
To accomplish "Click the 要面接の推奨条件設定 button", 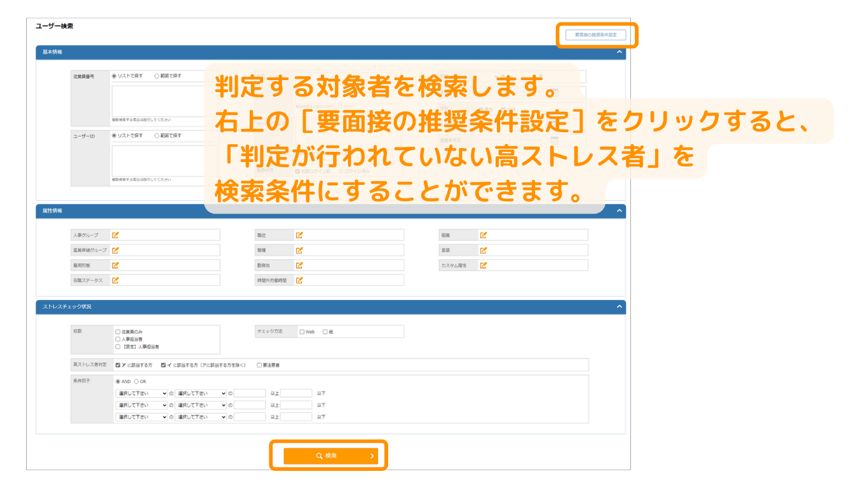I will coord(595,35).
